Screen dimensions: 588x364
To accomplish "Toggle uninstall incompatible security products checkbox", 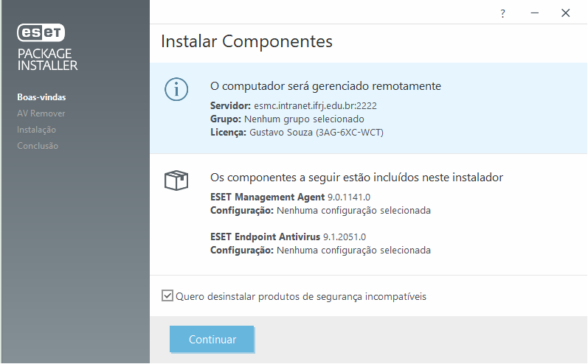I will point(167,296).
